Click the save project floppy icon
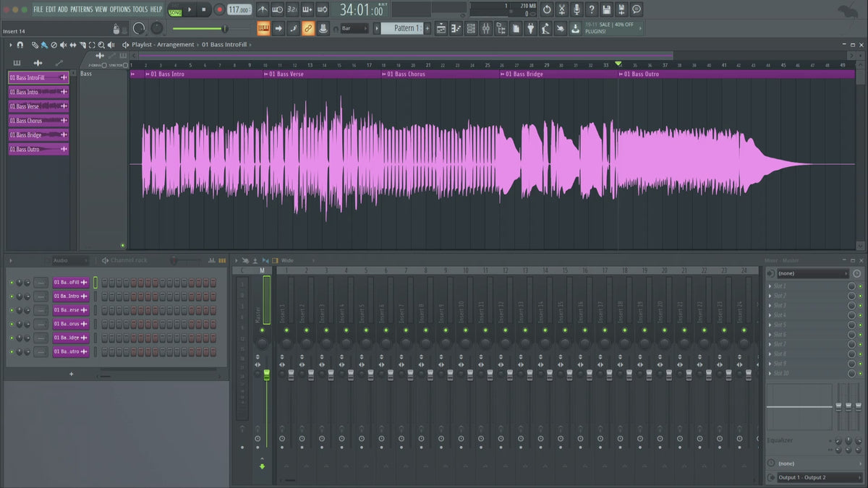This screenshot has height=488, width=868. point(606,10)
